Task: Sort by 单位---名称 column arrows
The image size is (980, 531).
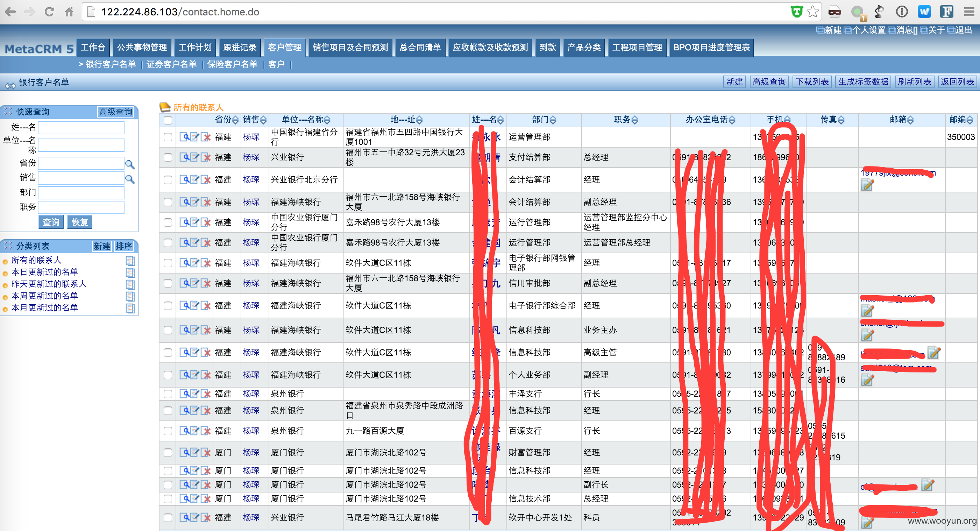Action: (327, 120)
